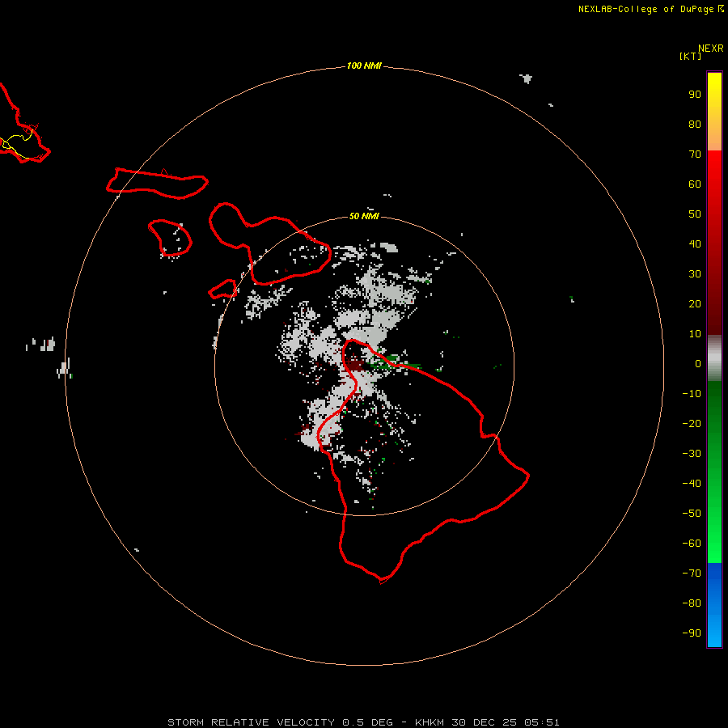Click the -60 value on the velocity scale
The image size is (728, 728).
692,544
